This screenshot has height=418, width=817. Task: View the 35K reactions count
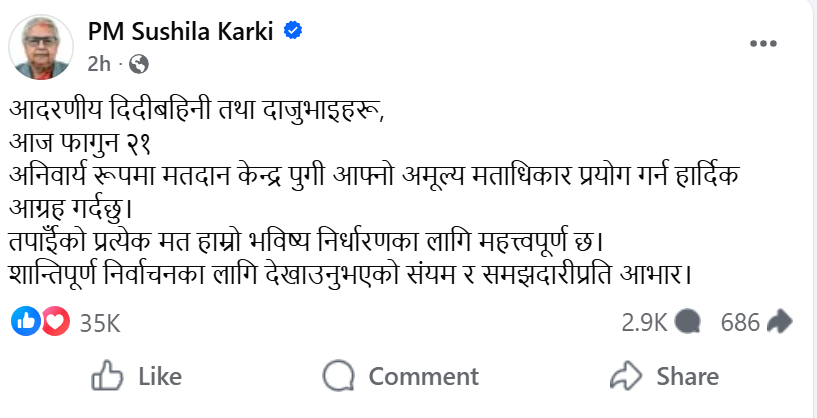click(99, 322)
